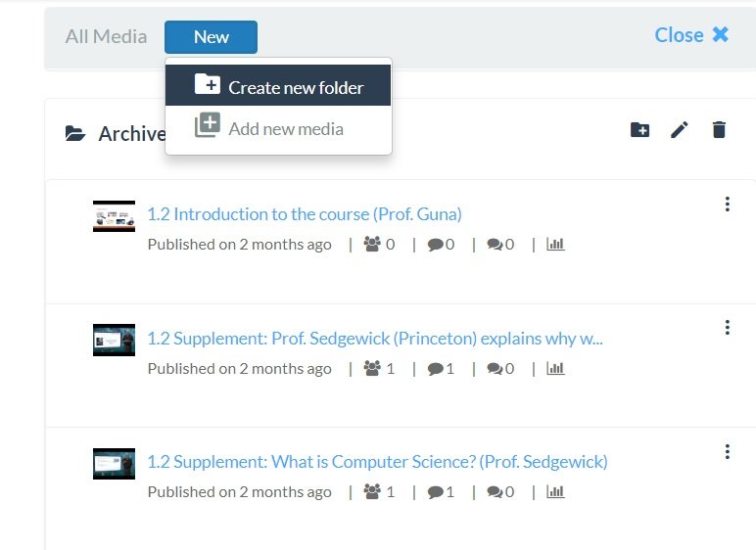Open 1.2 Introduction to the course link

tap(305, 214)
